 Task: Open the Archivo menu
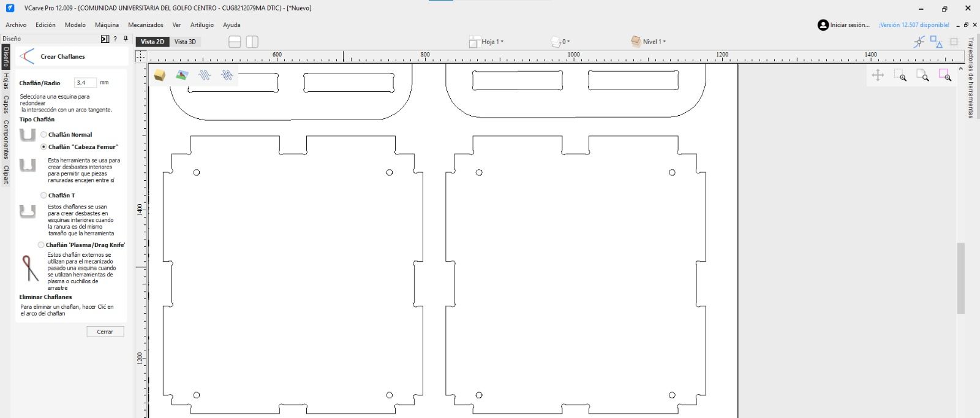pos(16,25)
